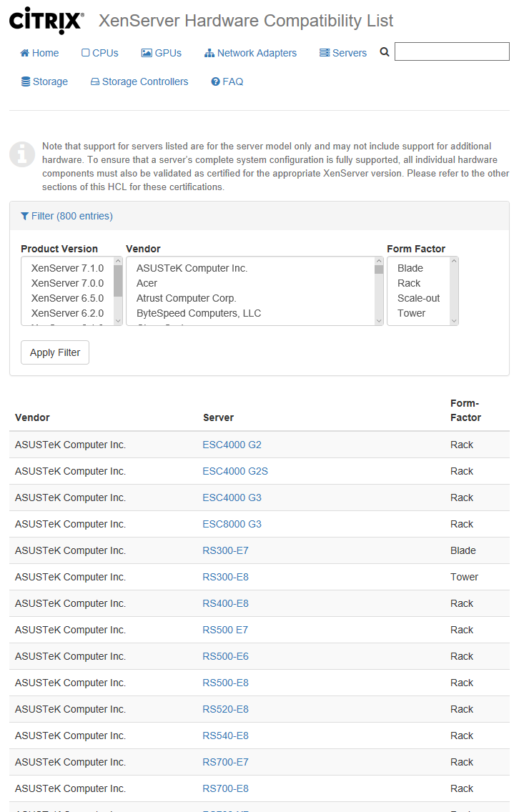
Task: Click the filter funnel icon
Action: coord(24,216)
